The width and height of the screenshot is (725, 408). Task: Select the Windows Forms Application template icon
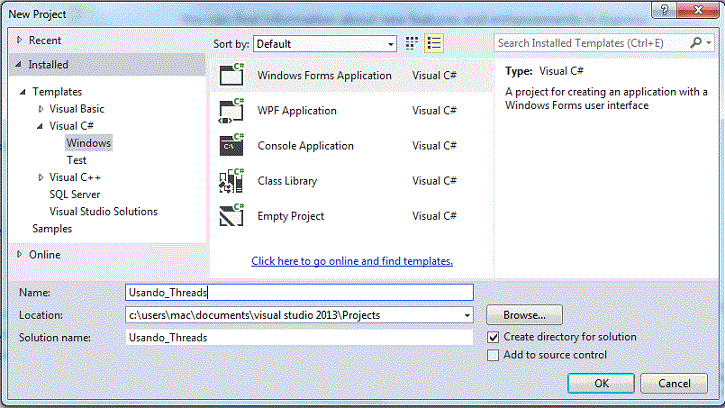(x=232, y=74)
